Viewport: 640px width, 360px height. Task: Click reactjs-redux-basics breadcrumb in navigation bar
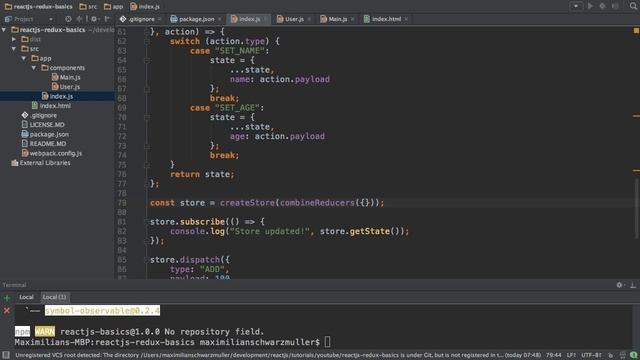38,7
